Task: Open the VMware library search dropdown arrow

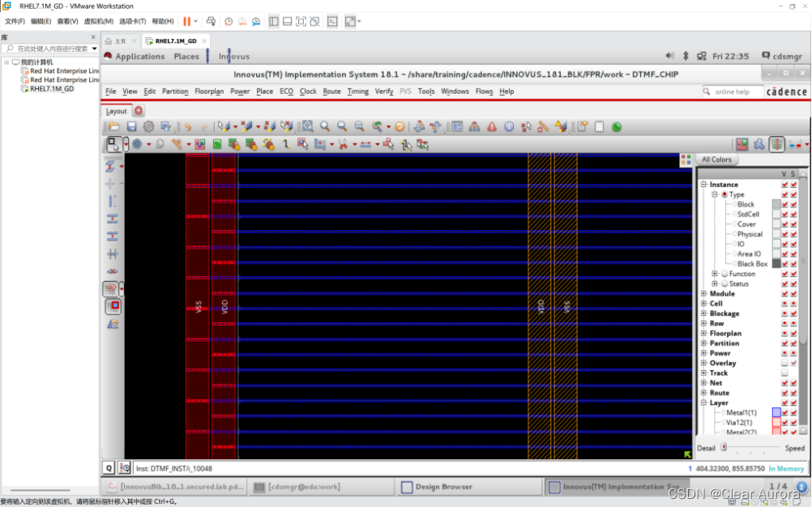Action: [94, 49]
